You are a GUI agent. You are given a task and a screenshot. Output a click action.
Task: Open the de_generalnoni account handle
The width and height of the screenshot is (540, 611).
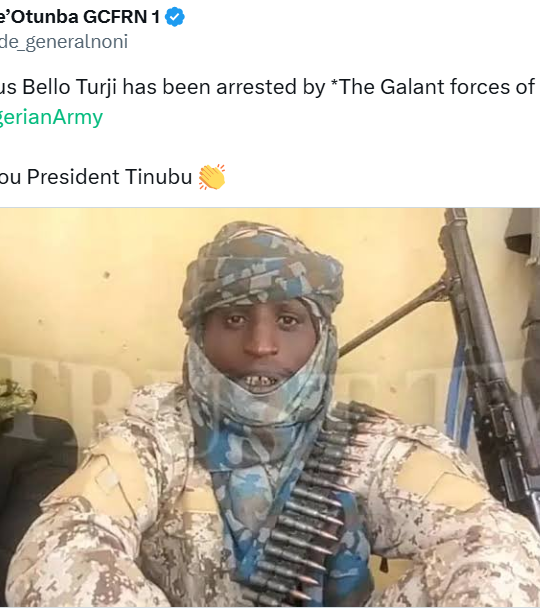64,42
